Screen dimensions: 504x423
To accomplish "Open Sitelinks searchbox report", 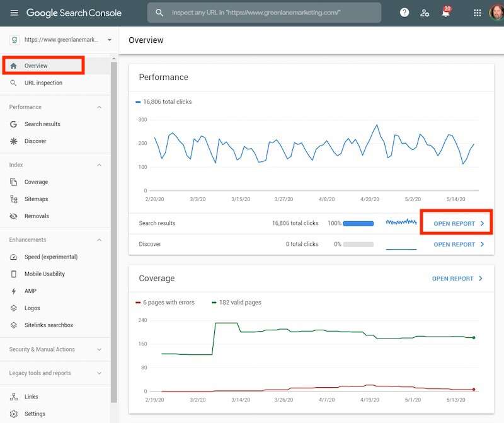I will coord(55,325).
